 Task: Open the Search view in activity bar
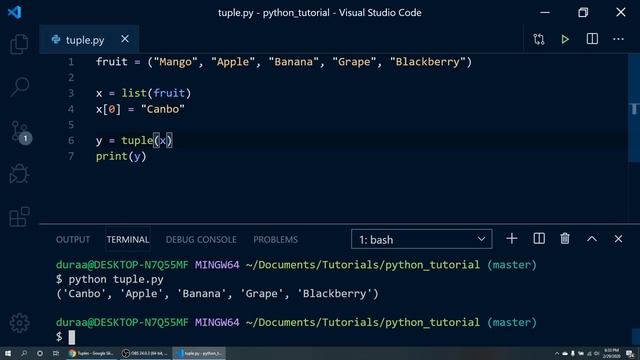click(19, 87)
